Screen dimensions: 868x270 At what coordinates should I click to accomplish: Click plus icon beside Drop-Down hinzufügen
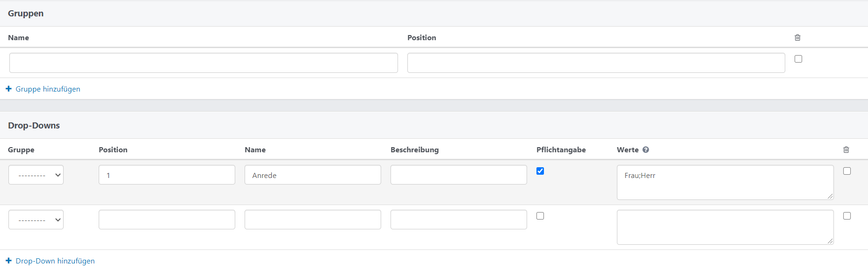click(8, 261)
